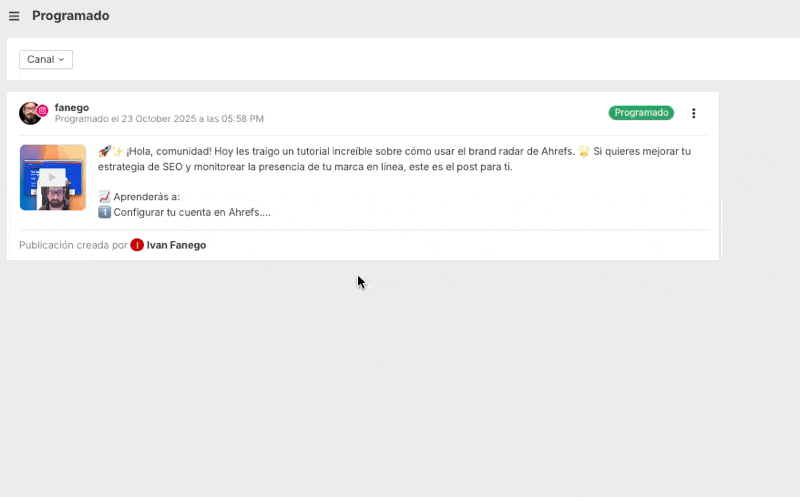Image resolution: width=800 pixels, height=497 pixels.
Task: Open the Canal filter dropdown
Action: pyautogui.click(x=45, y=60)
